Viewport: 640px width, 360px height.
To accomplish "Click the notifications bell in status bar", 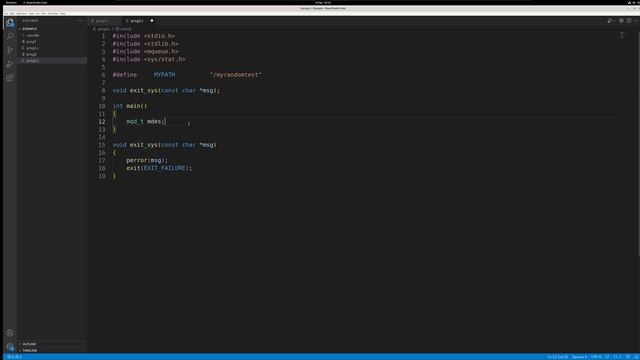I will coord(636,357).
